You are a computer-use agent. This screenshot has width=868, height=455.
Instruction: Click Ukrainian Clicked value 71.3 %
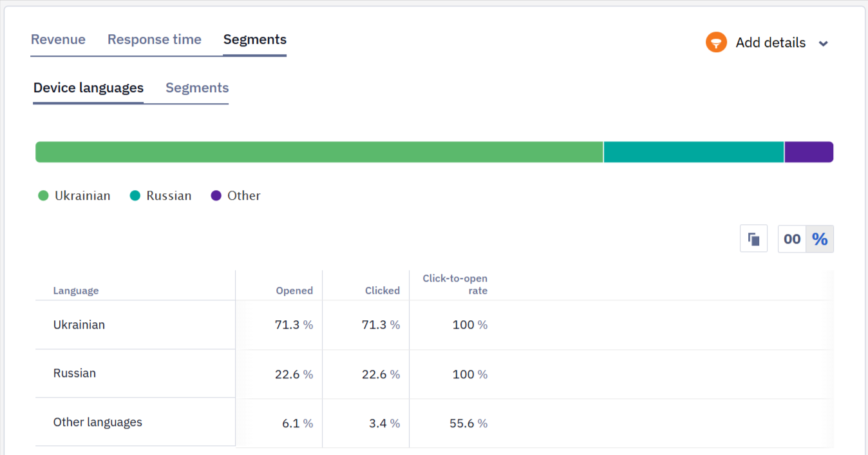point(381,325)
